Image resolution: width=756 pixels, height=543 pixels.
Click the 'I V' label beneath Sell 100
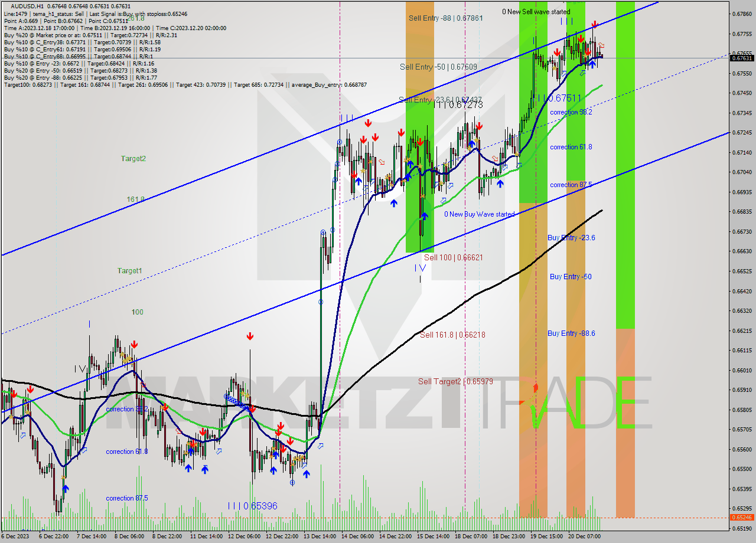[x=419, y=268]
